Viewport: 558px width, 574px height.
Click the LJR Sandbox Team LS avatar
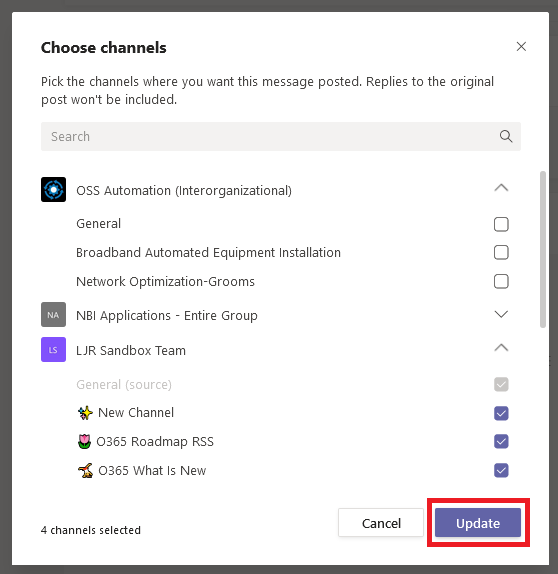tap(53, 350)
